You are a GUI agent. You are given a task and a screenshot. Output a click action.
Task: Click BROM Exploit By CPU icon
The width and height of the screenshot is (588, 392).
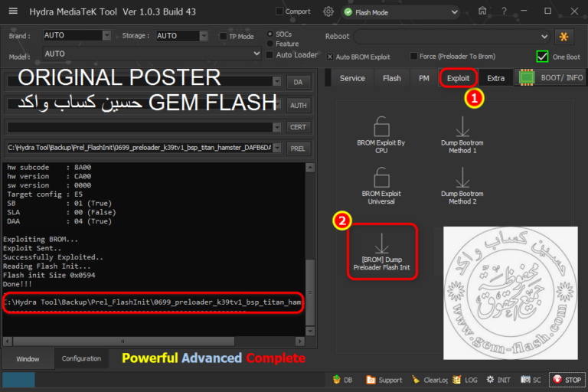381,127
